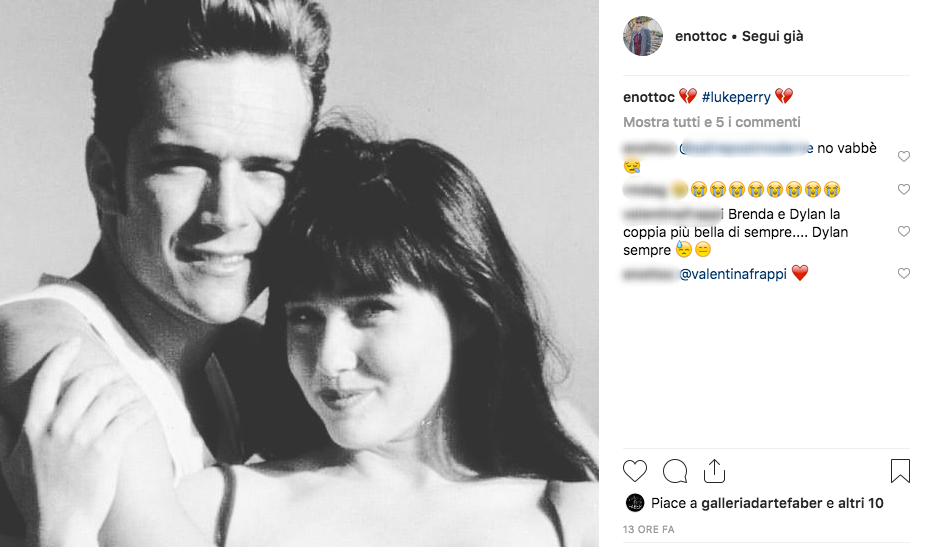Image resolution: width=929 pixels, height=547 pixels.
Task: Expand 'Mostra tutti e 5 i commenti'
Action: click(x=711, y=122)
